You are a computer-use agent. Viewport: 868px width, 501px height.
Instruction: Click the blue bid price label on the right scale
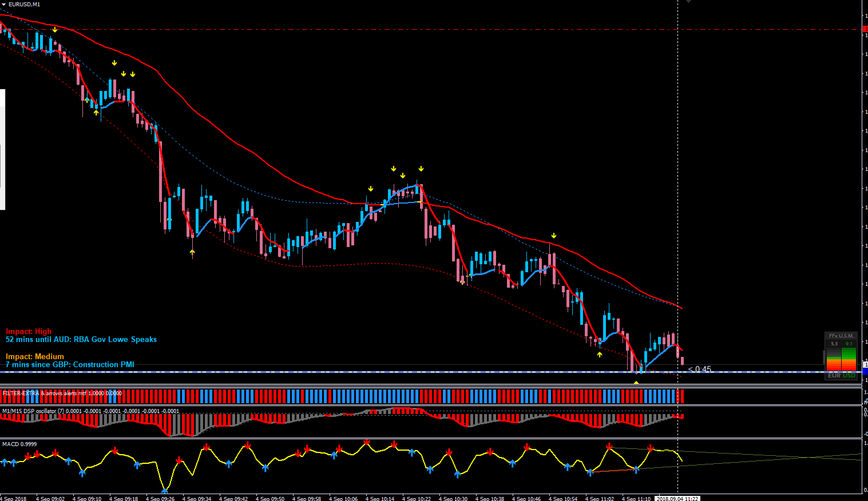865,371
